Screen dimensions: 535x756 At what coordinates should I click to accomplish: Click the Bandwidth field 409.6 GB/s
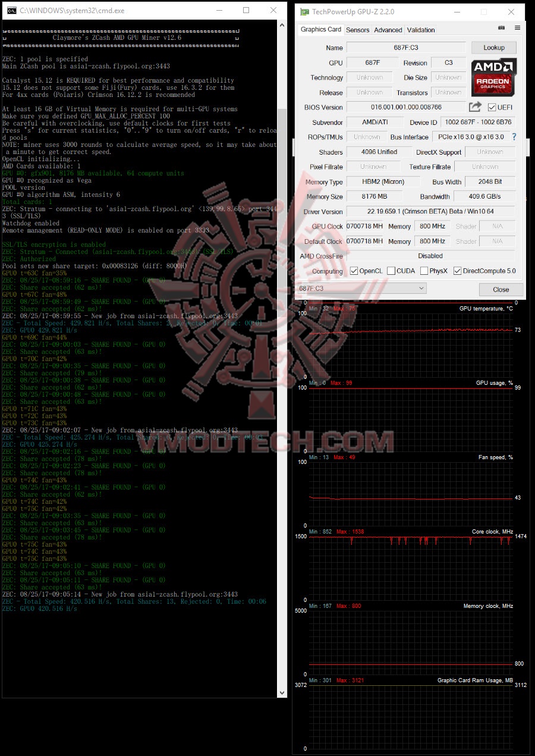click(x=484, y=196)
